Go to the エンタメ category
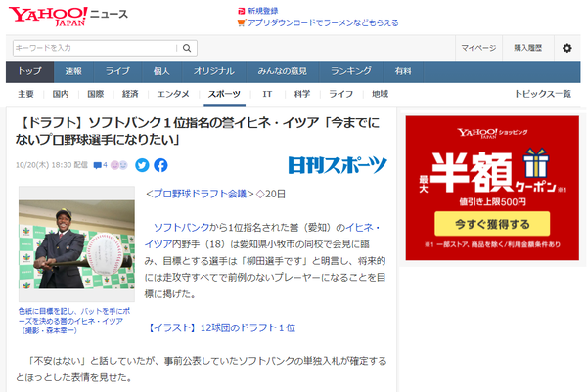Image resolution: width=587 pixels, height=392 pixels. pos(173,94)
